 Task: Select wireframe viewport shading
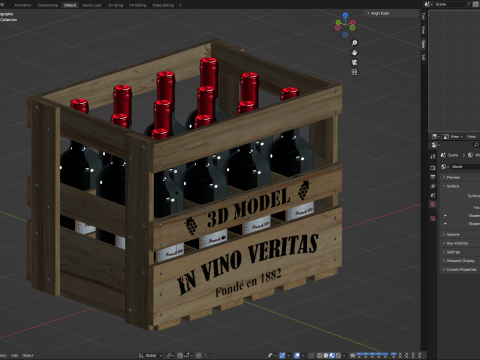point(319,355)
